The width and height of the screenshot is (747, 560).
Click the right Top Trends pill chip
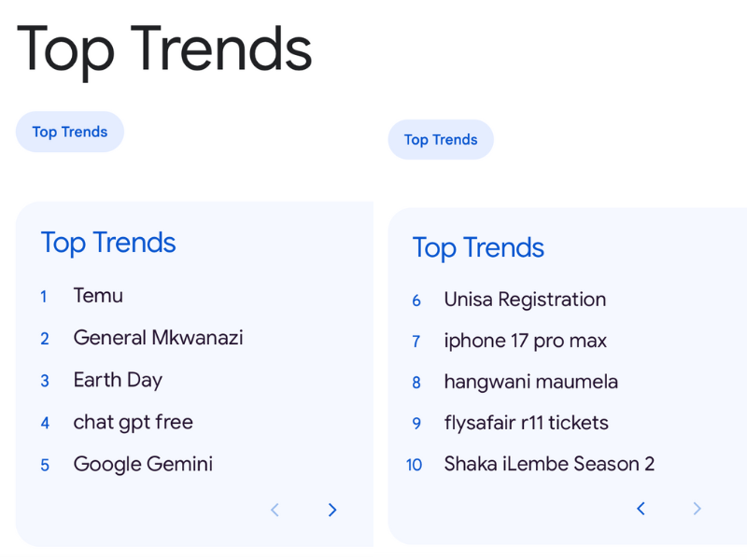pos(441,139)
